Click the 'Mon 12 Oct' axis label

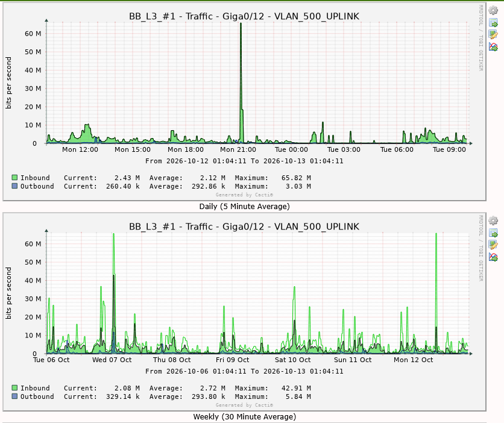coord(414,360)
